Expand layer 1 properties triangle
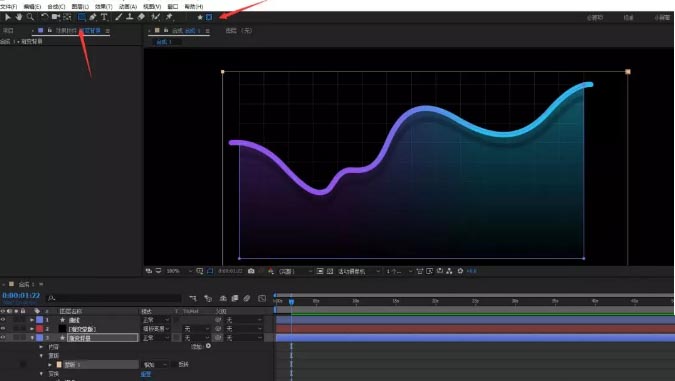The image size is (675, 381). coord(31,320)
